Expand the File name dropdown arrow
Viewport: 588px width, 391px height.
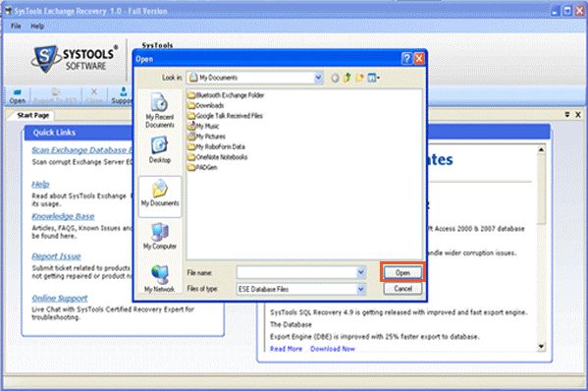click(x=360, y=272)
